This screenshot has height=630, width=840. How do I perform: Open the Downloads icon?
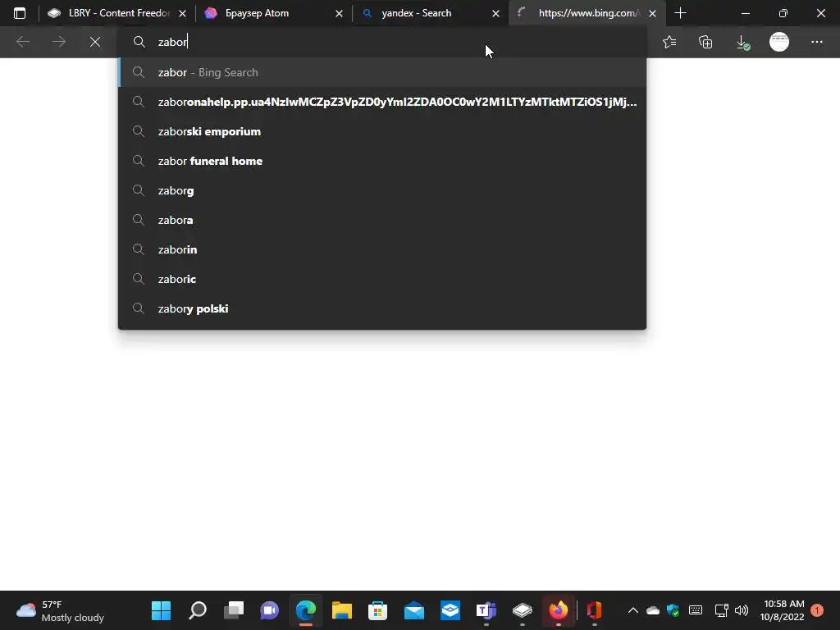tap(742, 42)
